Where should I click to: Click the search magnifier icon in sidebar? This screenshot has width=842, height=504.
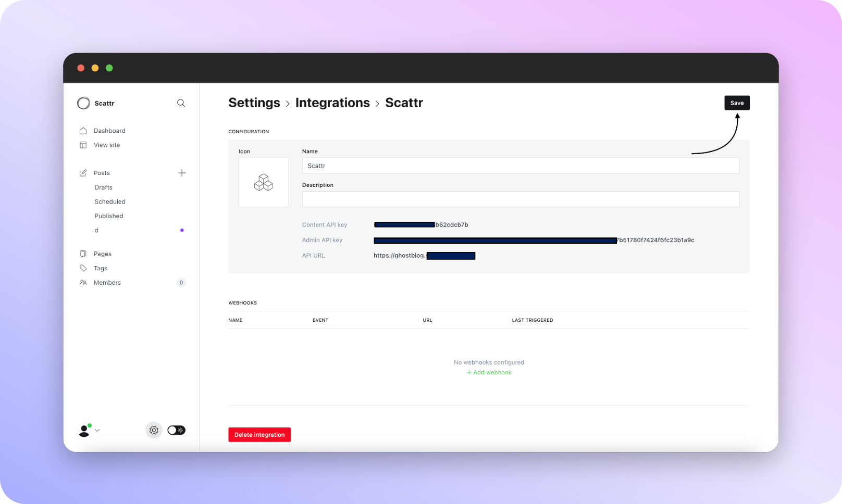[181, 103]
